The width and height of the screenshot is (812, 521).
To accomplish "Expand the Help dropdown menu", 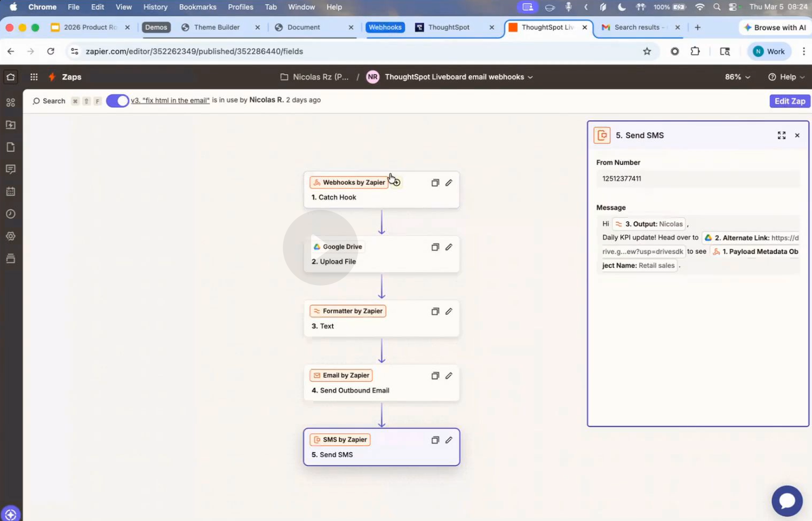I will (x=786, y=77).
